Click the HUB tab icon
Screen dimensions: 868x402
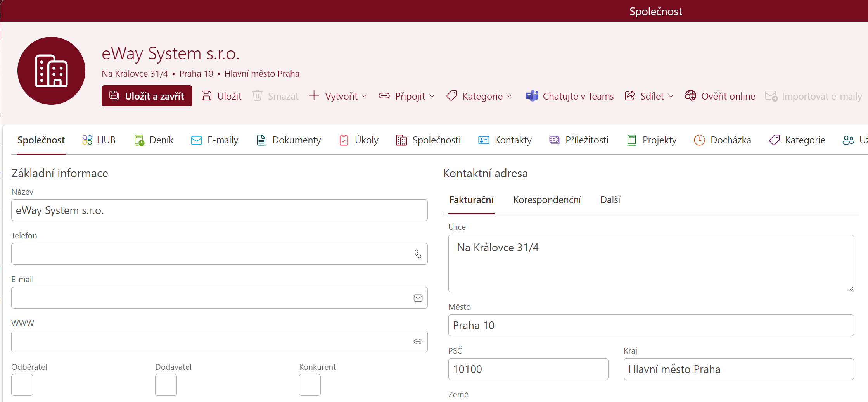click(87, 140)
